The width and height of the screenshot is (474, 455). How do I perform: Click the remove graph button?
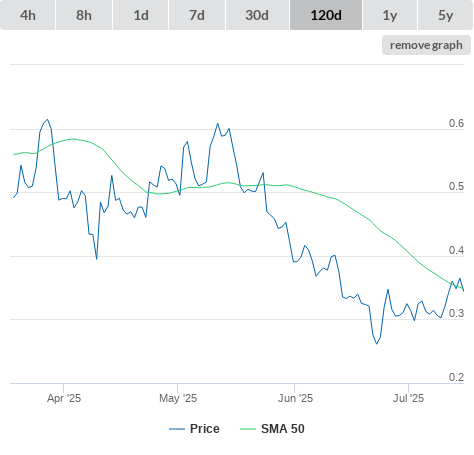click(x=426, y=45)
